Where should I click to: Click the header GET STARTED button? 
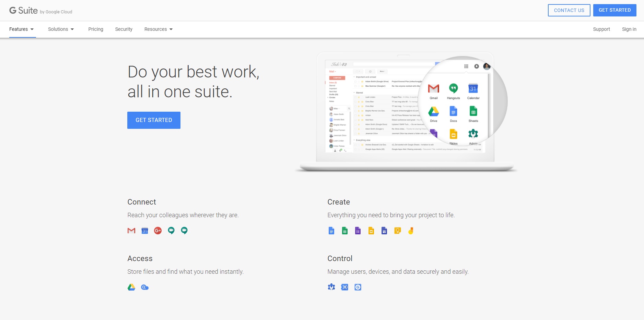pos(615,10)
